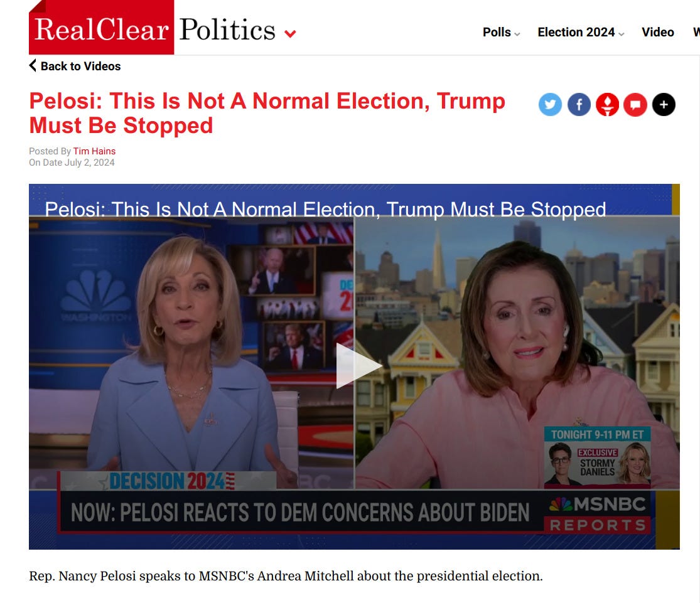Image resolution: width=700 pixels, height=603 pixels.
Task: Share the article on Facebook
Action: click(x=579, y=104)
